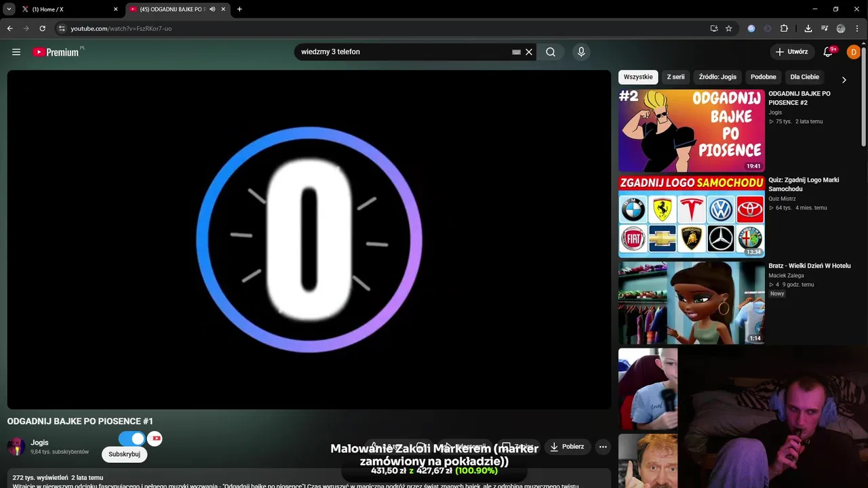Bookmark this page with the star icon
This screenshot has width=868, height=488.
click(728, 28)
